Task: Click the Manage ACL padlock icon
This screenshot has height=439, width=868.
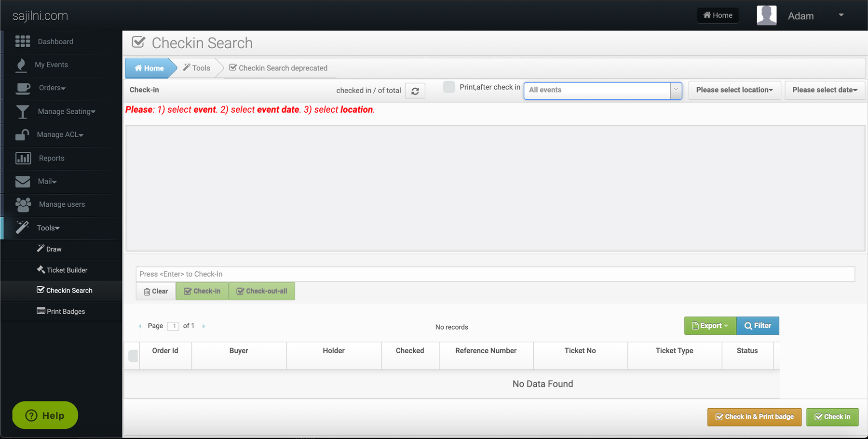Action: click(x=22, y=135)
